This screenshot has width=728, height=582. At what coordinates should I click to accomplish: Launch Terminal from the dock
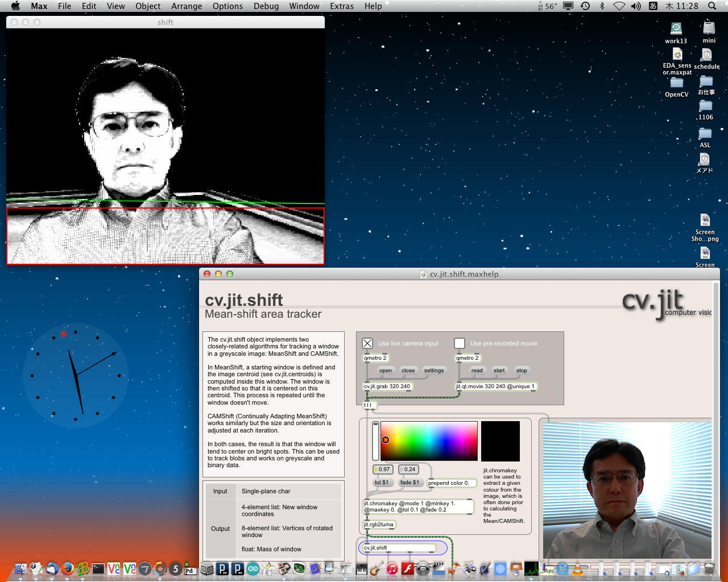(98, 568)
